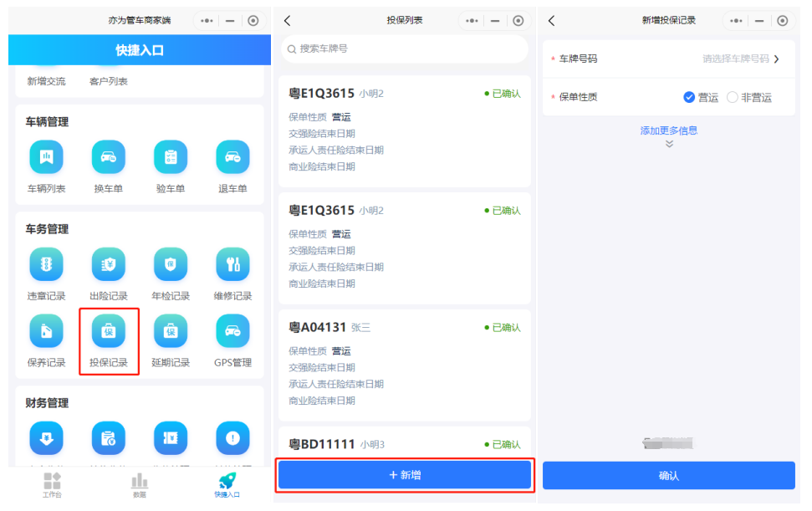Click the 新增 add button
The image size is (812, 511).
coord(405,475)
